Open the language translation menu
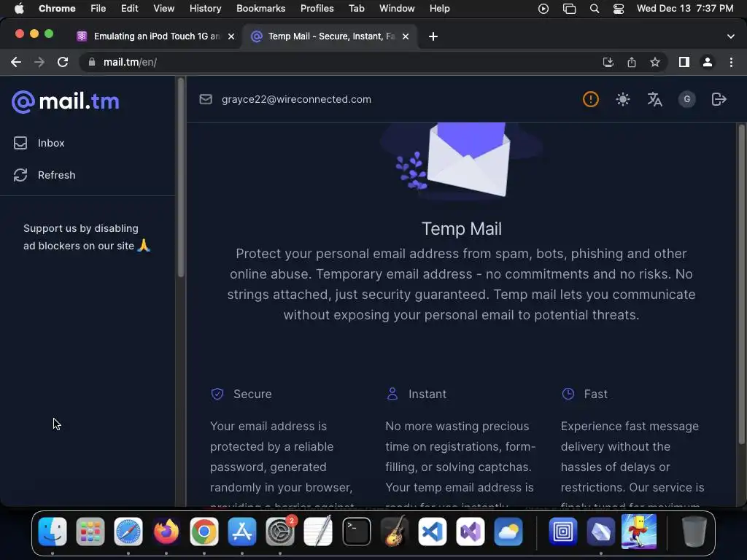Screen dimensions: 747x560 pos(654,99)
